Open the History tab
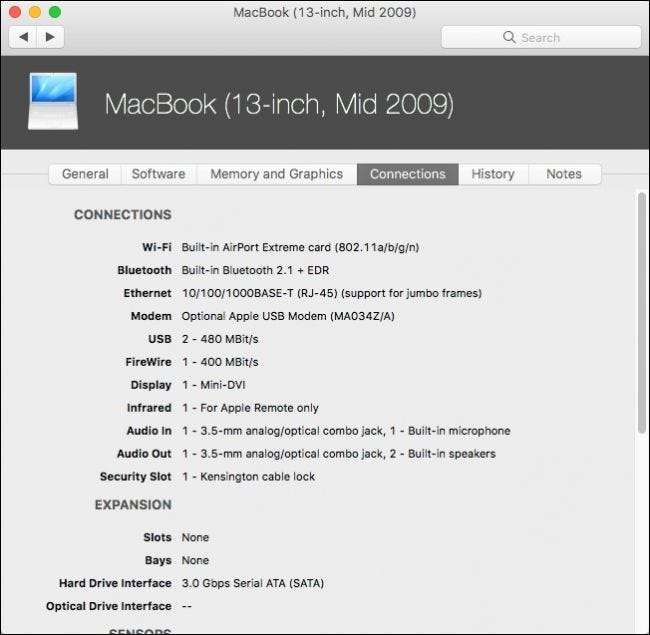The image size is (650, 635). pos(493,174)
